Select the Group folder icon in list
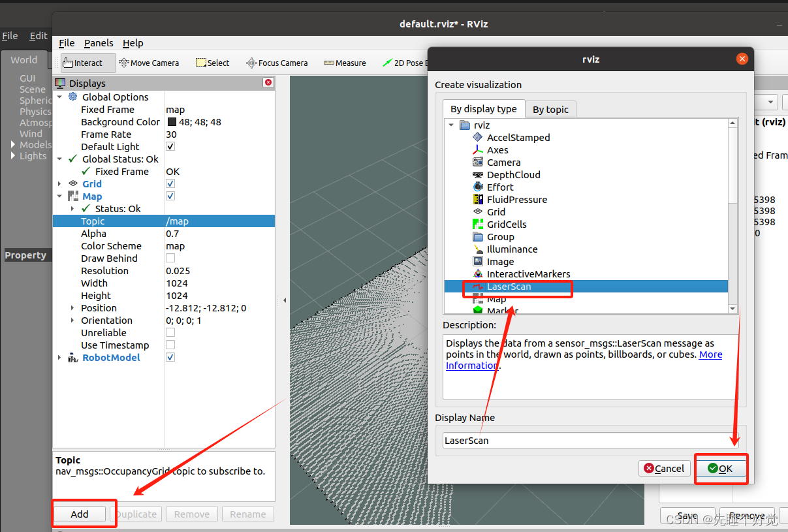The image size is (788, 532). point(478,236)
